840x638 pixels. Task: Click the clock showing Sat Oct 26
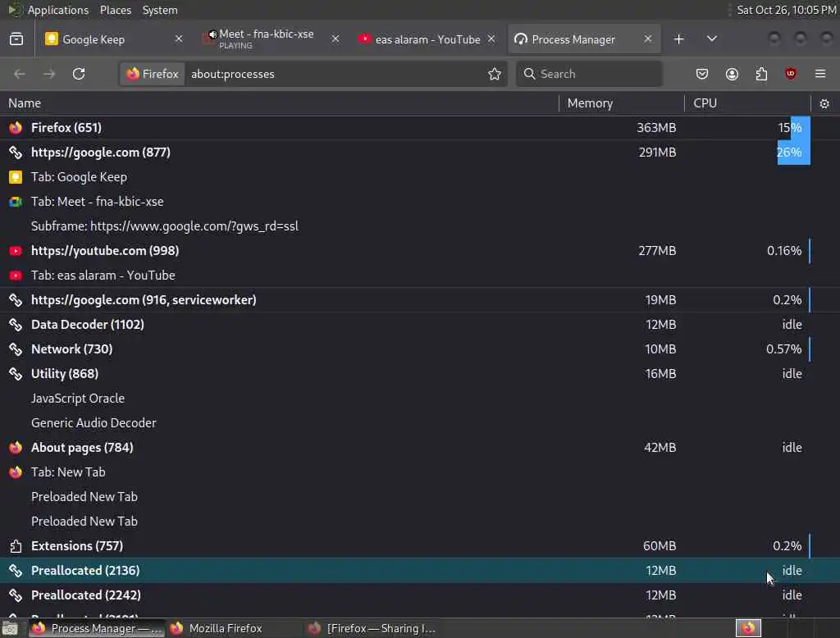pyautogui.click(x=786, y=10)
